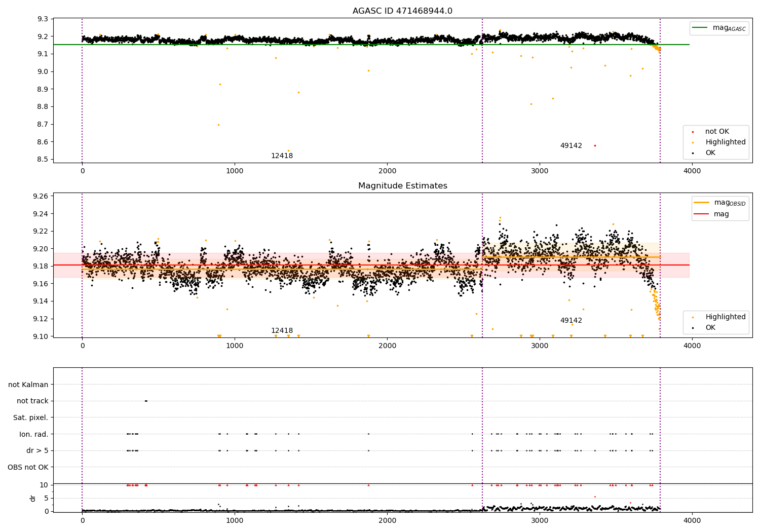The width and height of the screenshot is (760, 532).
Task: Click the 'not track' row label
Action: (x=32, y=401)
